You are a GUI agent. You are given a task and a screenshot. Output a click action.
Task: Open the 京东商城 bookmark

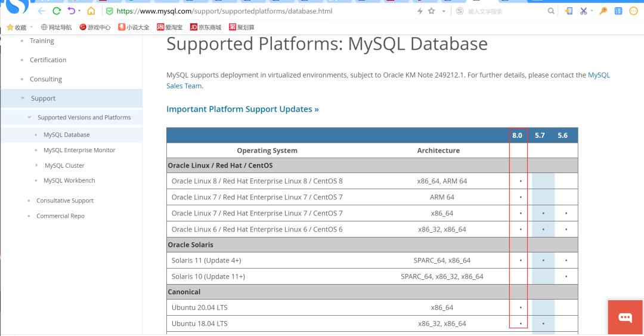pos(205,27)
